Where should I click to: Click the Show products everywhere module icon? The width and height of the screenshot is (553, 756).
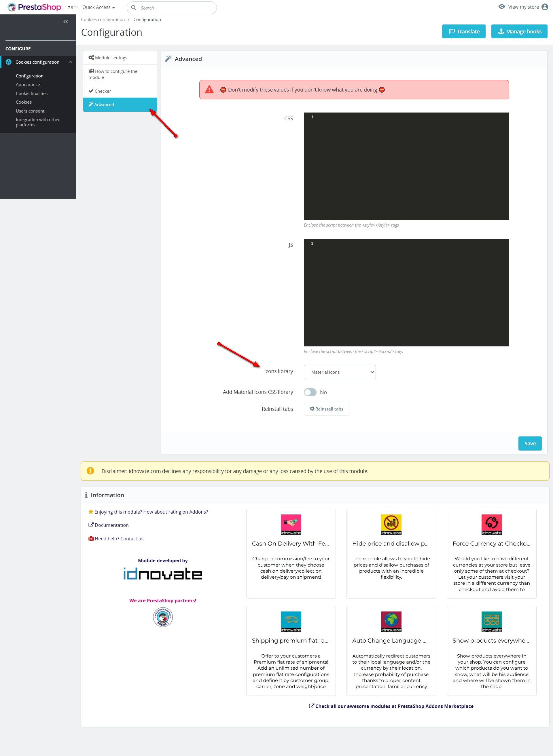[491, 621]
